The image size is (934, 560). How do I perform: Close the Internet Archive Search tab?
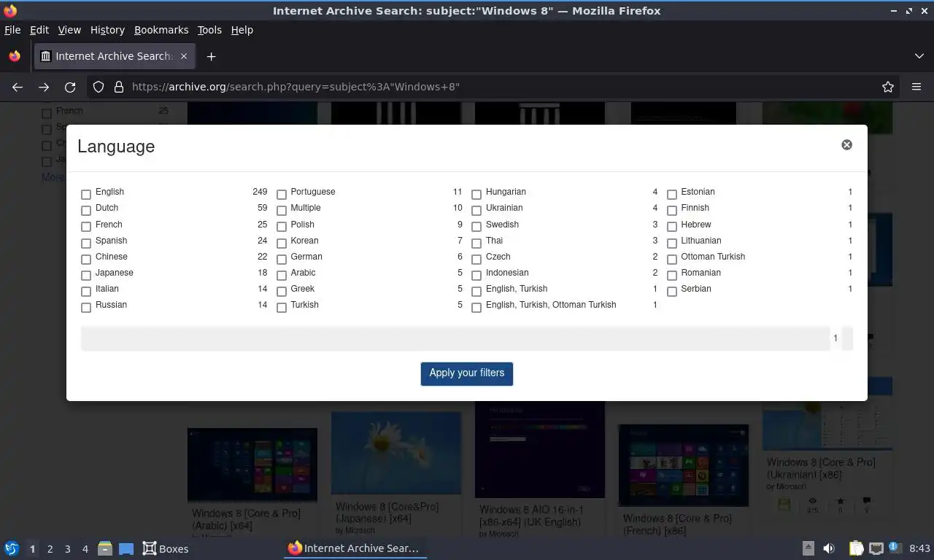pyautogui.click(x=184, y=56)
